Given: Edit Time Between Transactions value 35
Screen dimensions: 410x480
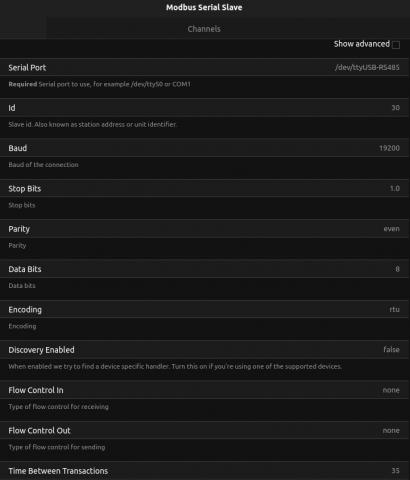Looking at the screenshot, I should [395, 471].
